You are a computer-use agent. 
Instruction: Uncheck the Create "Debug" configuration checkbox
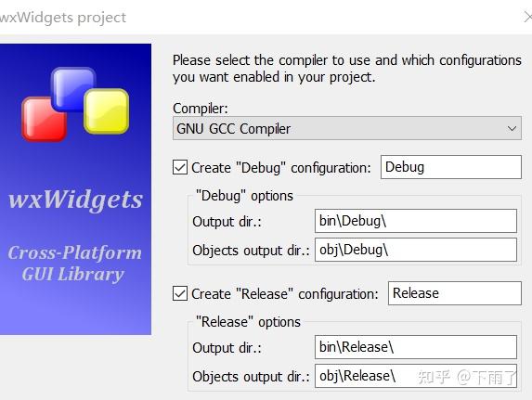[x=180, y=167]
